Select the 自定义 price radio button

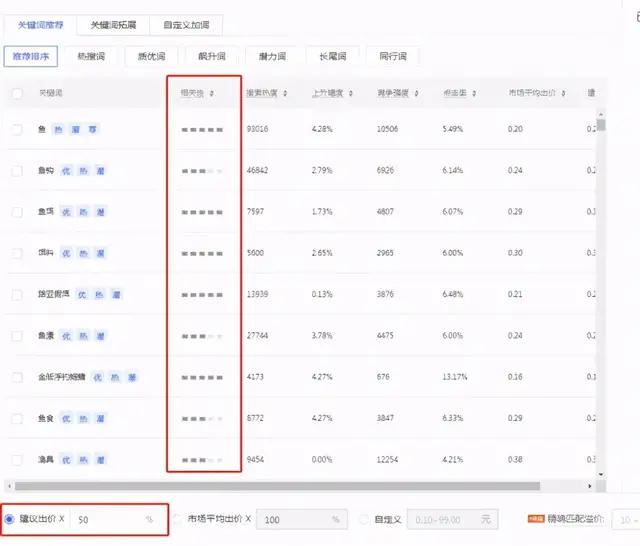point(367,519)
